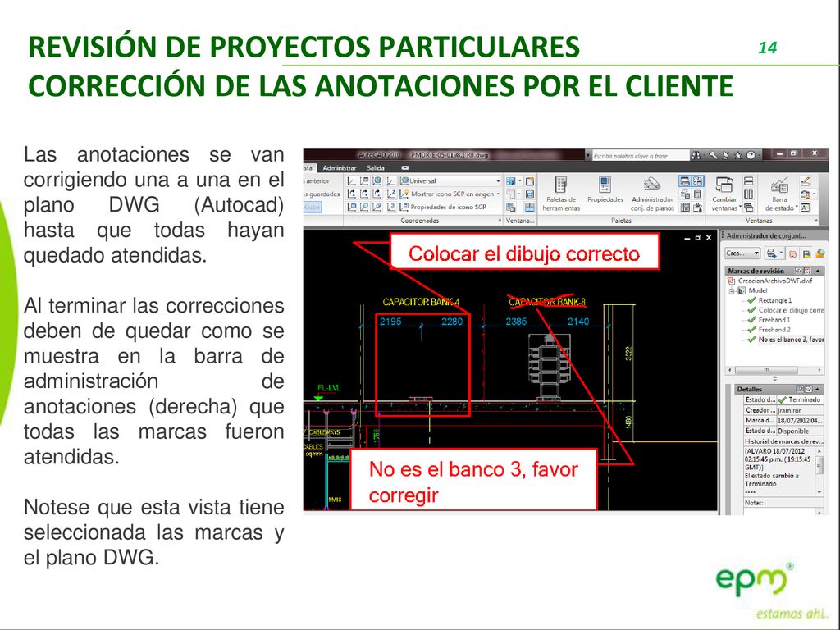This screenshot has height=630, width=840.
Task: Open Mostrar icono SCP en origen dropdown arrow
Action: 498,194
